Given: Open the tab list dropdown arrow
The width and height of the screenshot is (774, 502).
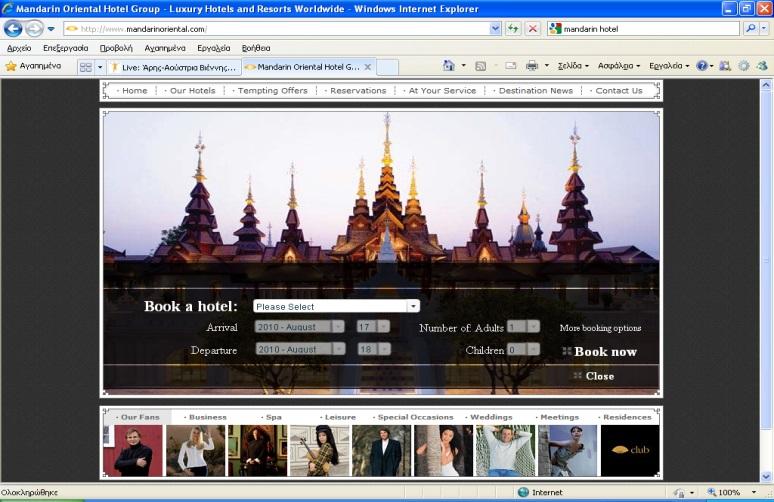Looking at the screenshot, I should [x=100, y=67].
